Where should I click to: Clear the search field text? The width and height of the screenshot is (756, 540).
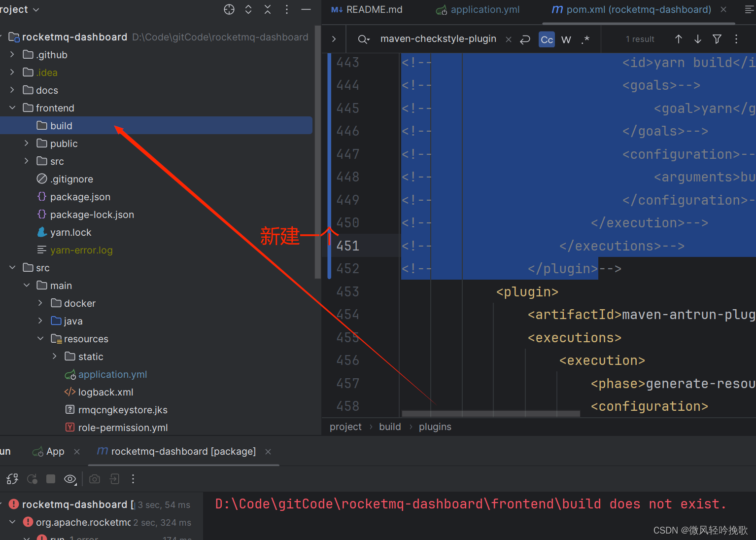[x=509, y=39]
